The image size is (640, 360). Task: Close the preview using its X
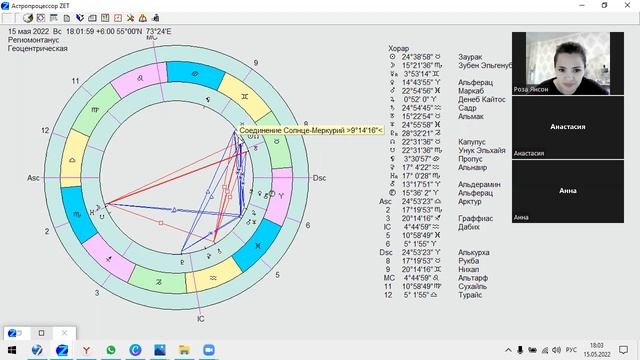[64, 333]
